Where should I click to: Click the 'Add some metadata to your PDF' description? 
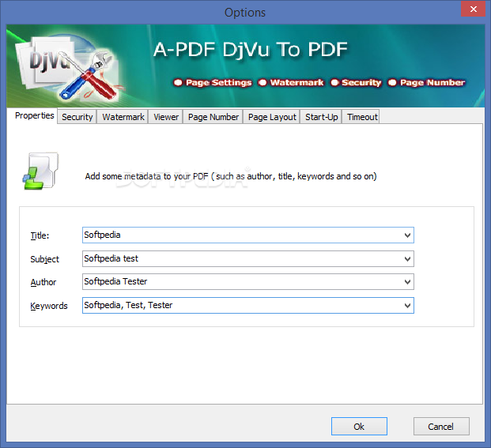point(231,176)
